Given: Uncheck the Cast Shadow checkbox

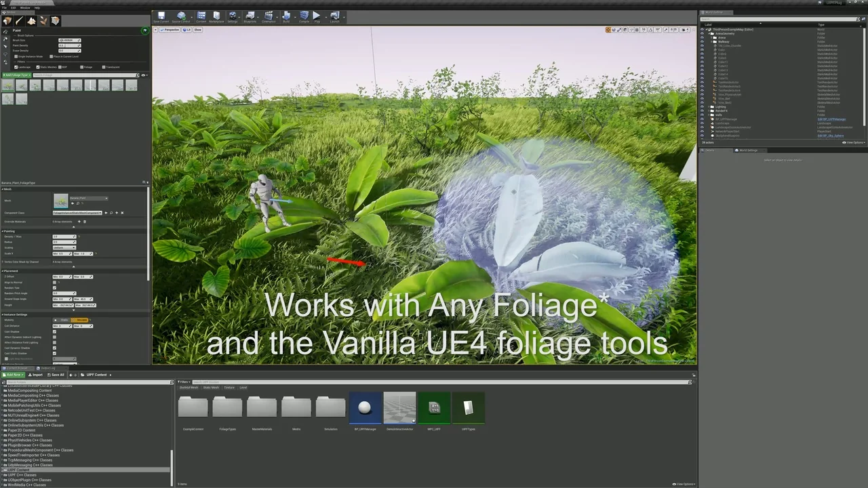Looking at the screenshot, I should [x=55, y=331].
